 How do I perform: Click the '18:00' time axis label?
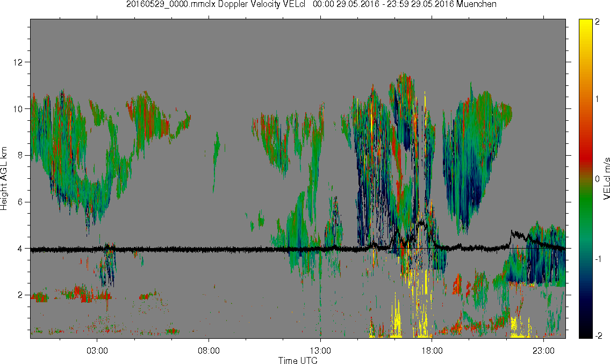[x=432, y=351]
